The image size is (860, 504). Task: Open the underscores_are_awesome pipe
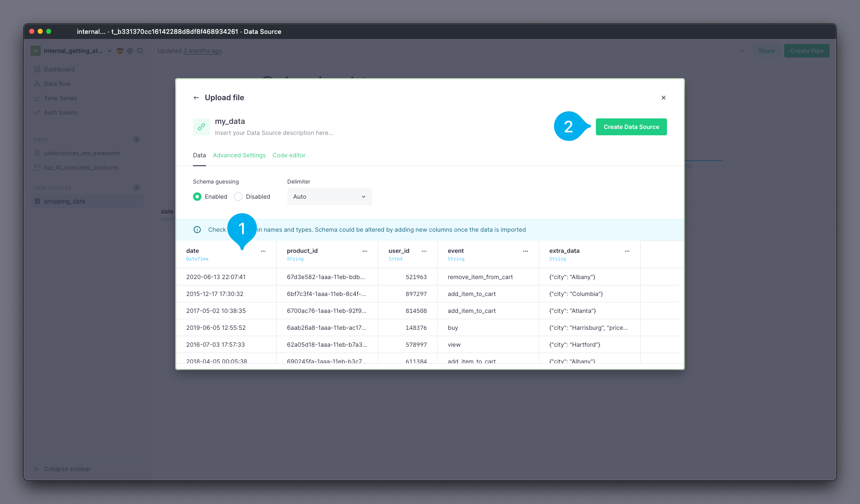coord(82,153)
